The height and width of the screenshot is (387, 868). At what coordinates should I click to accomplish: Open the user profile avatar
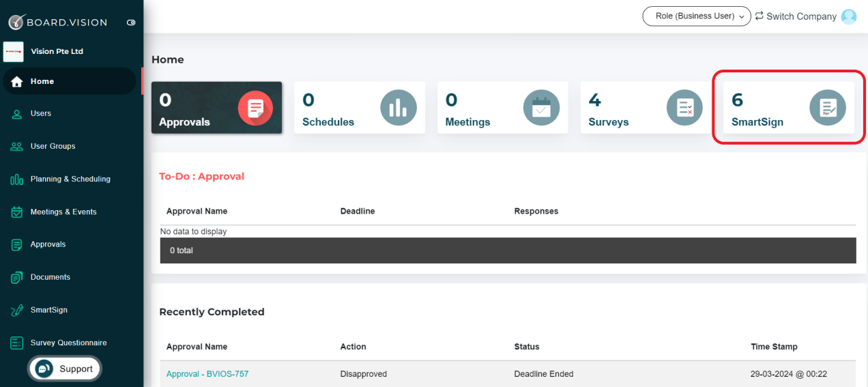(x=849, y=16)
